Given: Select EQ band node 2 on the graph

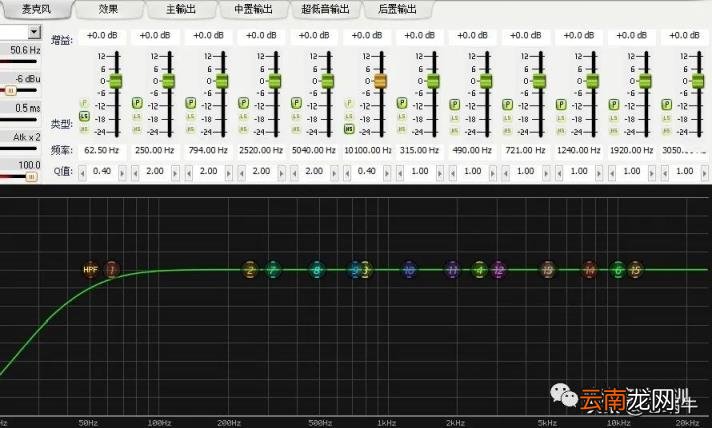Looking at the screenshot, I should (x=249, y=270).
